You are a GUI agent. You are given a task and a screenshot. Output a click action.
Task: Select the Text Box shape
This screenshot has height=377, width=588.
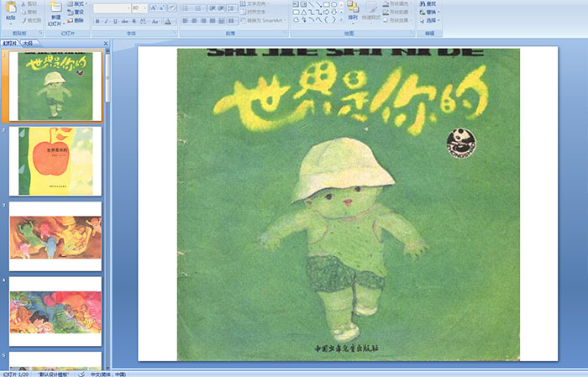point(296,4)
